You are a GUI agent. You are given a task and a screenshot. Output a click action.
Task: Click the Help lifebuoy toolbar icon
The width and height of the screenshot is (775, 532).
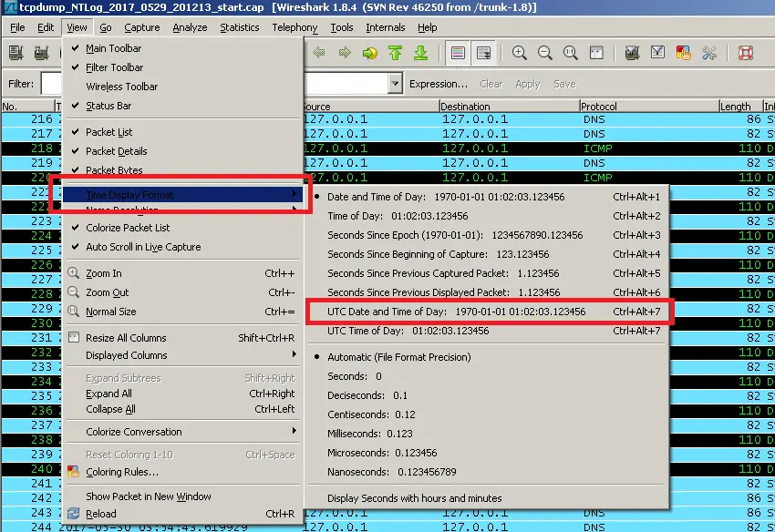(x=745, y=52)
